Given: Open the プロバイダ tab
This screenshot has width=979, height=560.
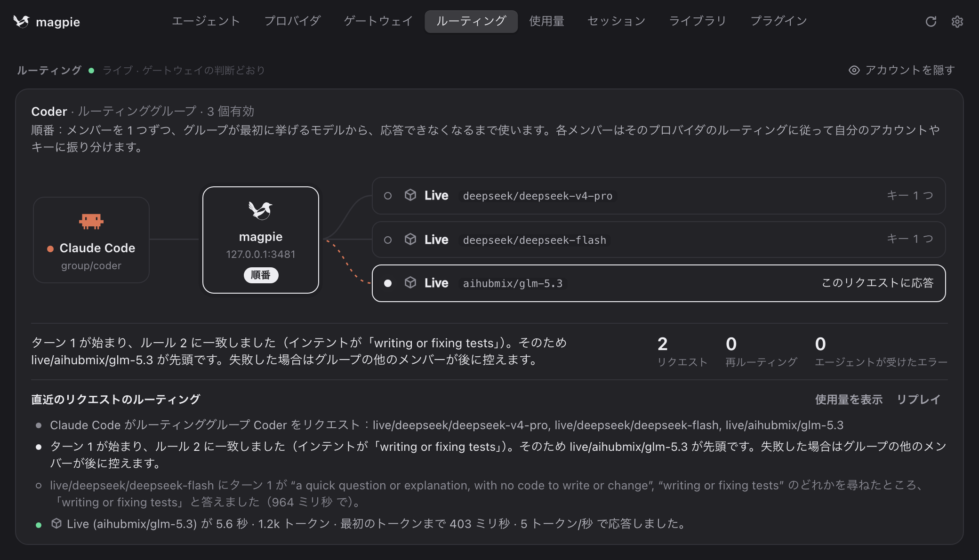Looking at the screenshot, I should click(292, 21).
